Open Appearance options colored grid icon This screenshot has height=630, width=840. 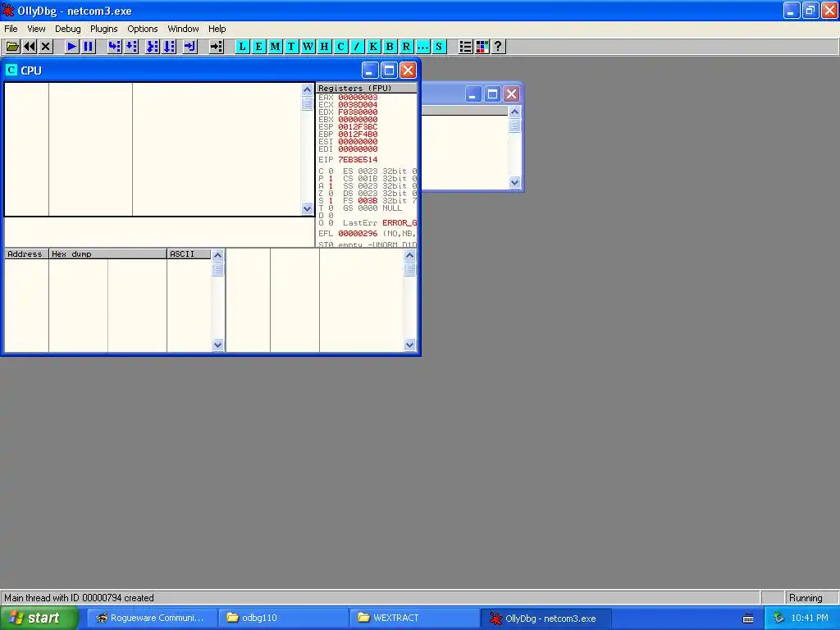coord(482,47)
